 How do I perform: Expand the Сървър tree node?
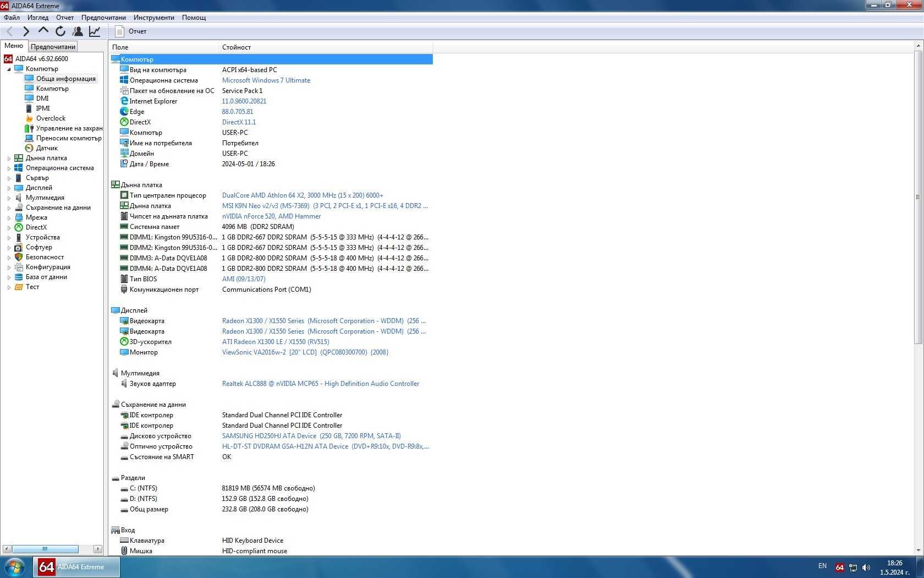click(9, 178)
